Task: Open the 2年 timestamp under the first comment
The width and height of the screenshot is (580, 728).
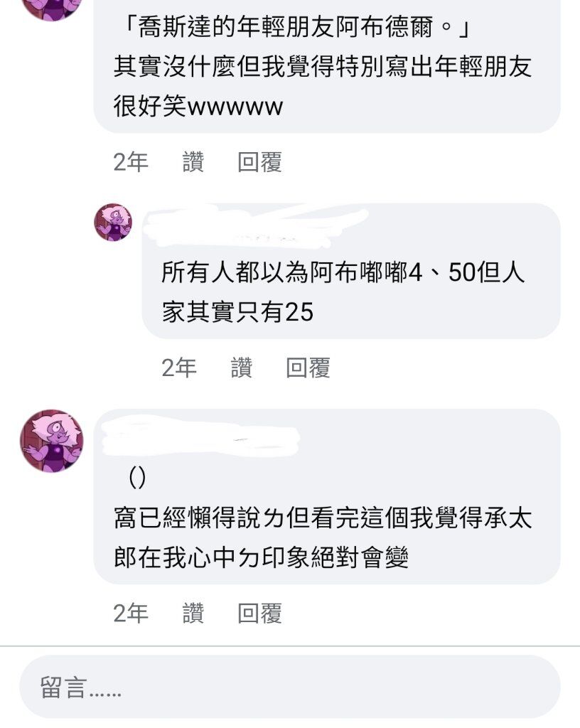Action: click(131, 162)
